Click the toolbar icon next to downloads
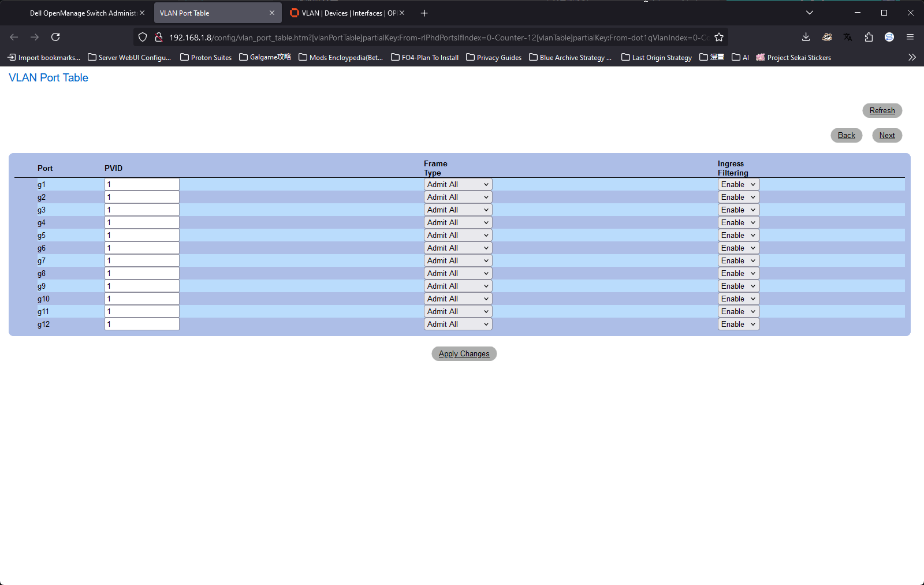 coord(827,37)
